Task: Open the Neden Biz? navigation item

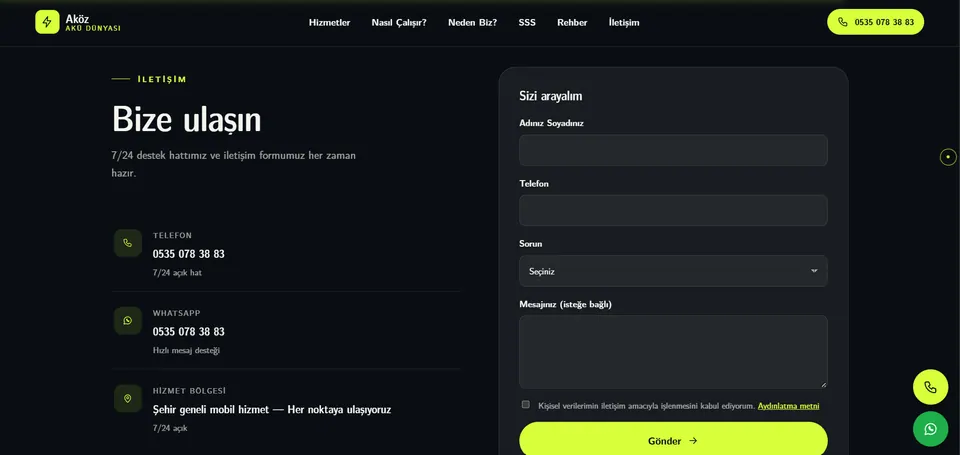Action: pyautogui.click(x=473, y=23)
